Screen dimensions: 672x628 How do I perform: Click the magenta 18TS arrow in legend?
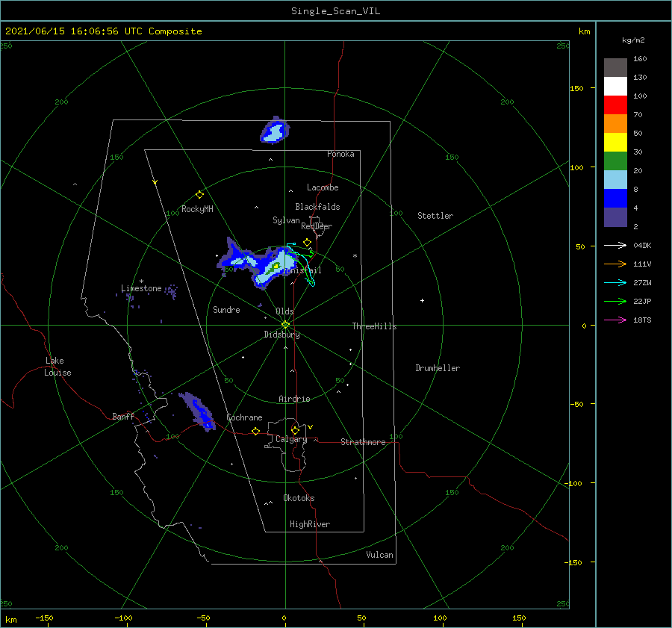click(x=615, y=320)
